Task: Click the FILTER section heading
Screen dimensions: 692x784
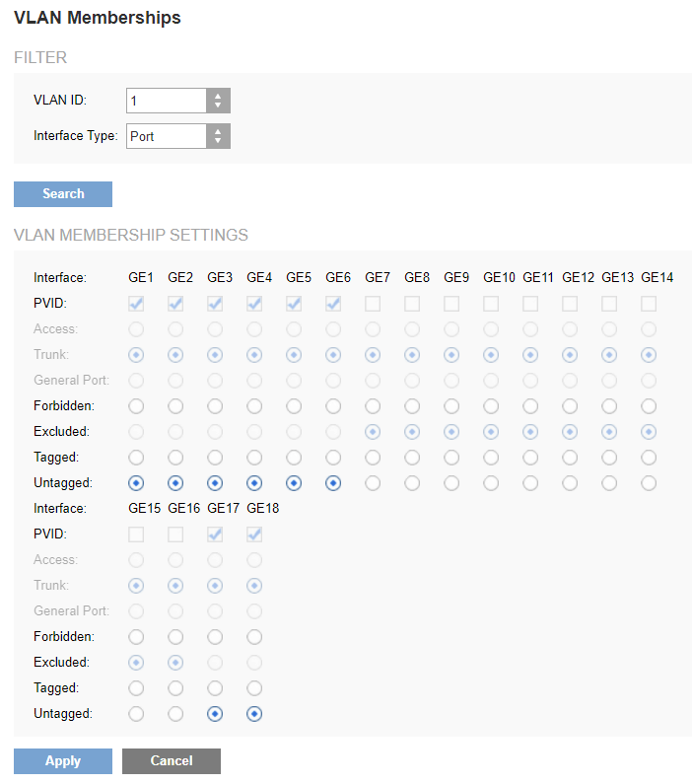Action: pyautogui.click(x=40, y=57)
